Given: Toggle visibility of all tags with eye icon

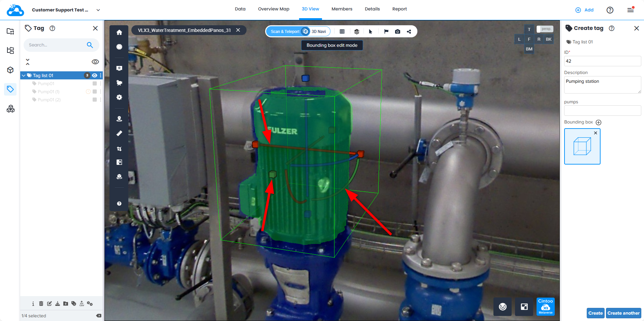Looking at the screenshot, I should pos(95,62).
